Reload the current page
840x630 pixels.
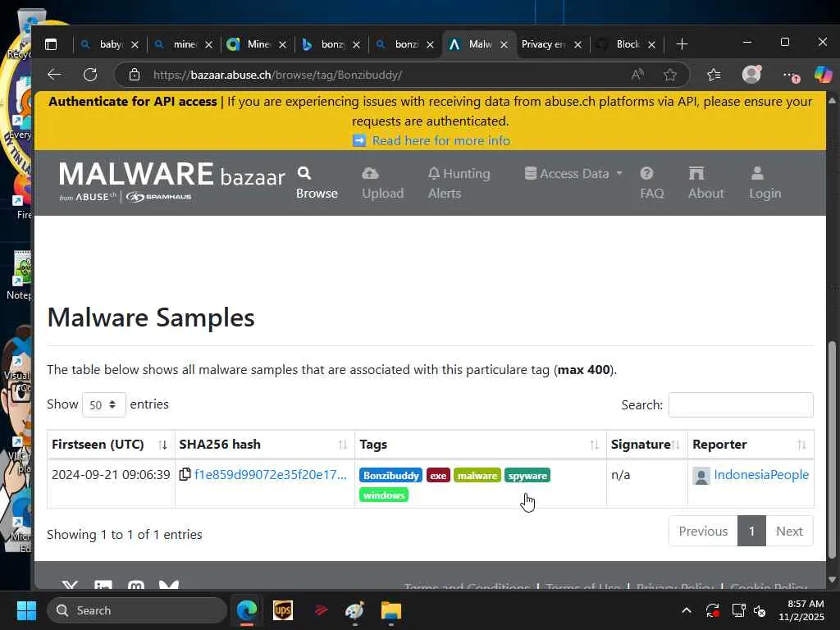point(90,75)
